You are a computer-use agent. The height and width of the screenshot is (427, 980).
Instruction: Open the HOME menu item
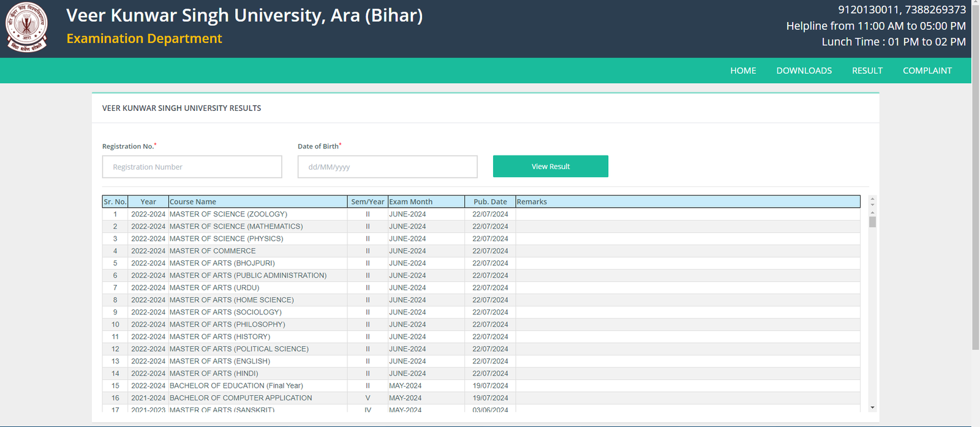(x=742, y=70)
